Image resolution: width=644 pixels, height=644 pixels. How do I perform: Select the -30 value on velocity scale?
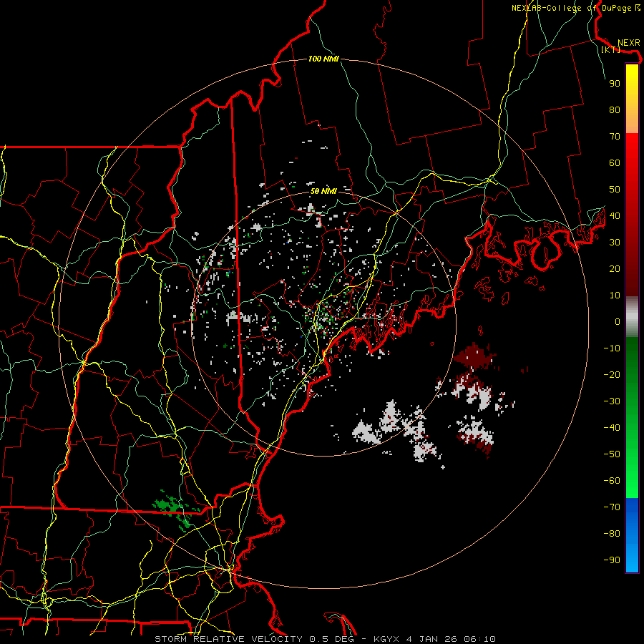pyautogui.click(x=612, y=401)
